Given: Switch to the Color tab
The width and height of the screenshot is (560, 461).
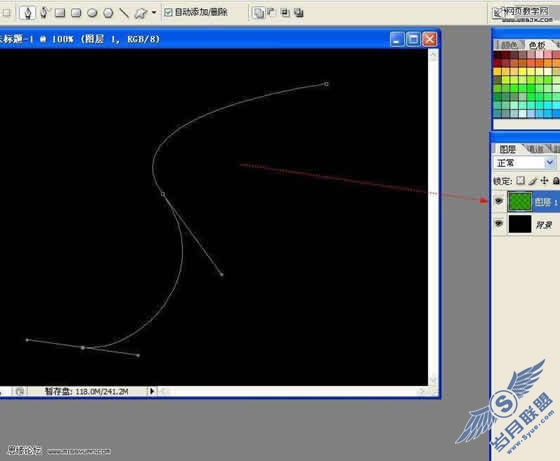Looking at the screenshot, I should [509, 45].
